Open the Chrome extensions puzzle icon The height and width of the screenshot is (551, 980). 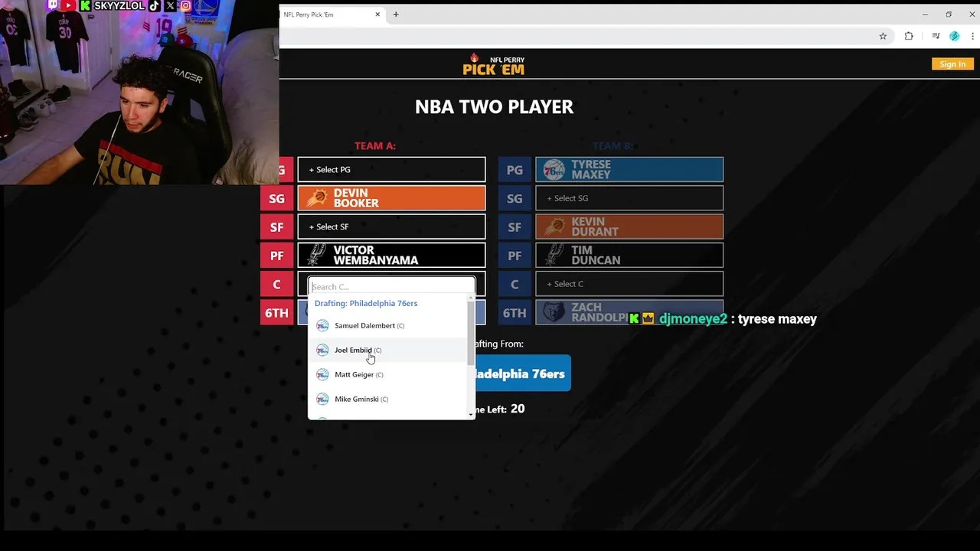(x=909, y=36)
